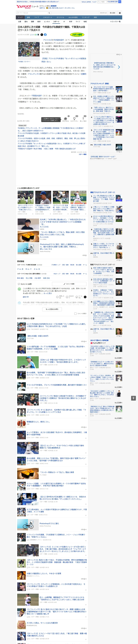The width and height of the screenshot is (138, 644).
Task: Click the マイページ link
Action: pos(103,13)
